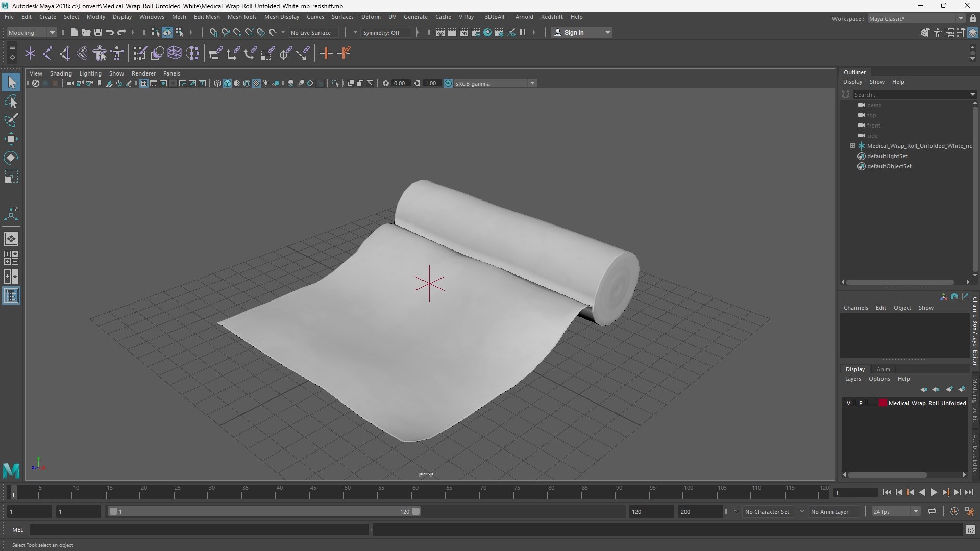980x551 pixels.
Task: Expand Medical_Wrap_Roll_Unfolded_White node in Outliner
Action: pyautogui.click(x=852, y=146)
